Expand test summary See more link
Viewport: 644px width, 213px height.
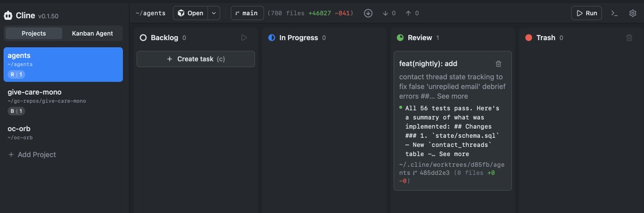coord(454,154)
